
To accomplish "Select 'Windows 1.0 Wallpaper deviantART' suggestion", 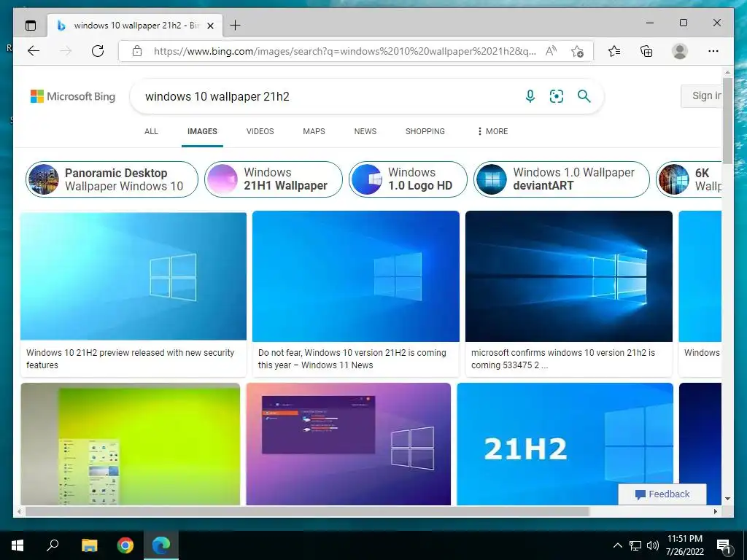I will point(562,179).
